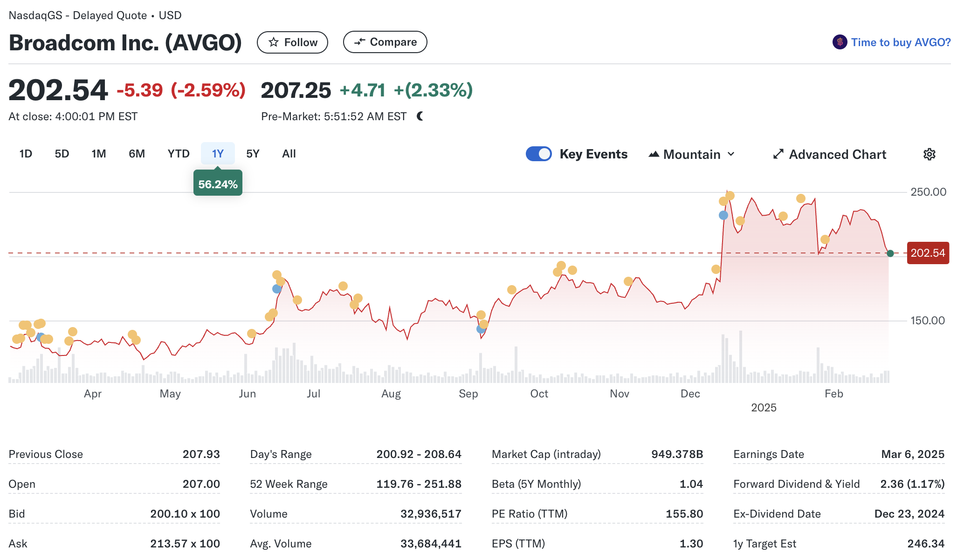Show the All time range
Screen dimensions: 964x560
click(x=289, y=154)
